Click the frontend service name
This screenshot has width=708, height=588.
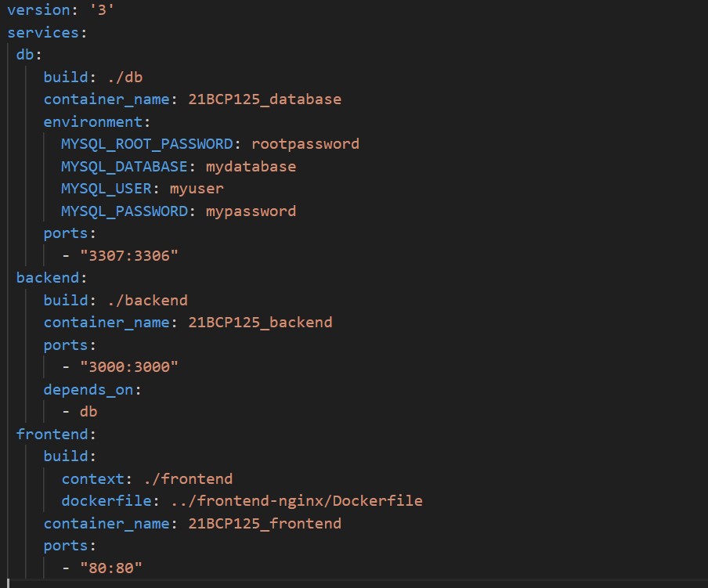[x=50, y=434]
